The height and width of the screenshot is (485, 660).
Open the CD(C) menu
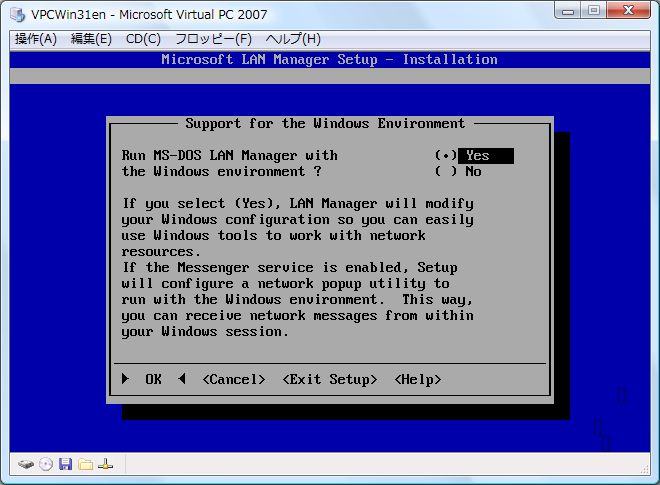(143, 39)
